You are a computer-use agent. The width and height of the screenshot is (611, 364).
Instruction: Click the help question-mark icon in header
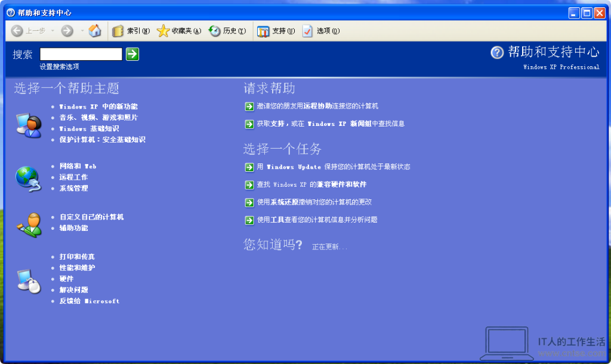coord(497,53)
